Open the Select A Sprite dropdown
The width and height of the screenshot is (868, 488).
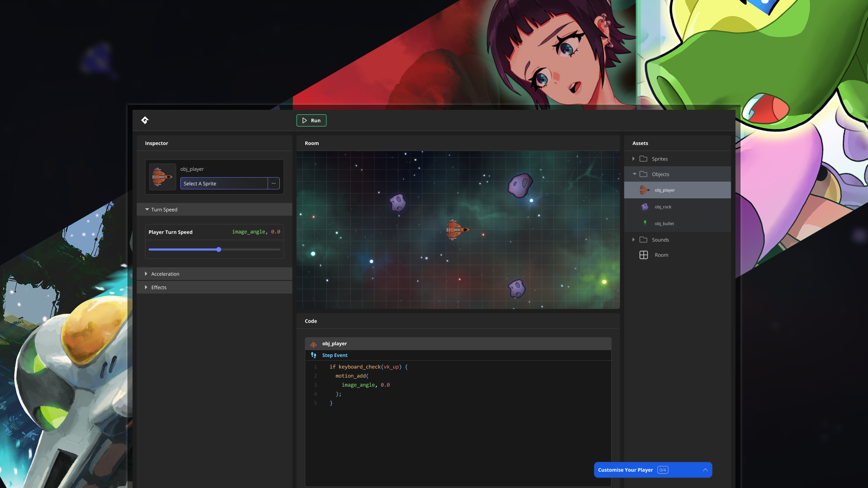point(224,183)
